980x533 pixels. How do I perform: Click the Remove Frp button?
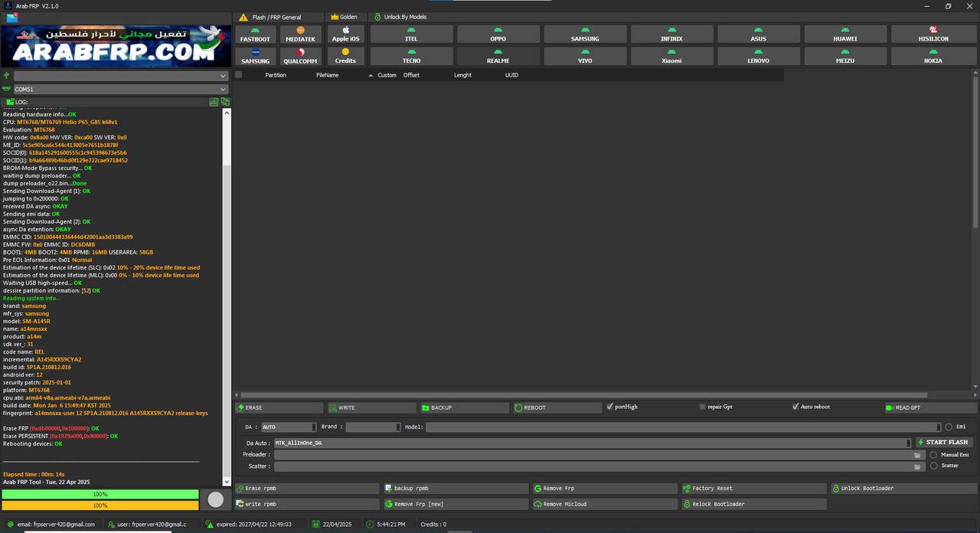point(605,489)
